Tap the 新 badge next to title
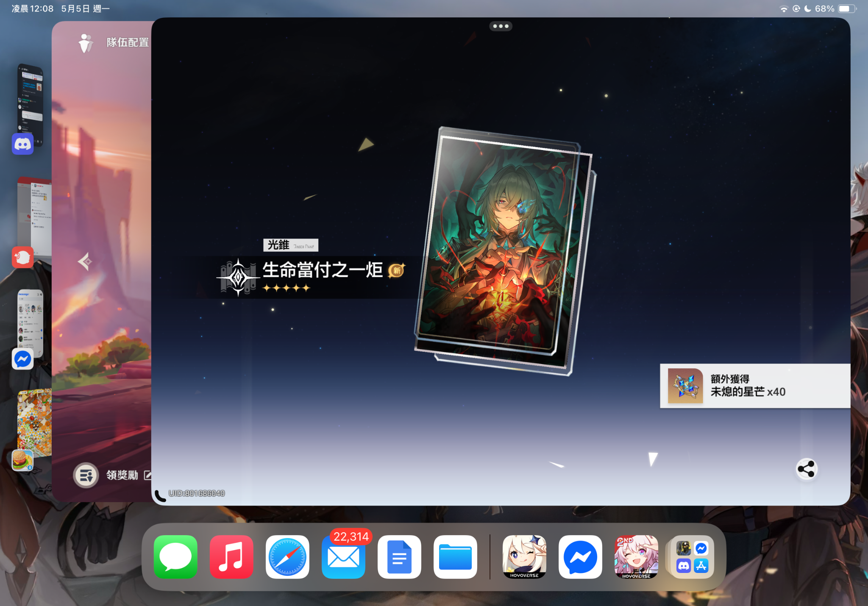Image resolution: width=868 pixels, height=606 pixels. point(397,270)
